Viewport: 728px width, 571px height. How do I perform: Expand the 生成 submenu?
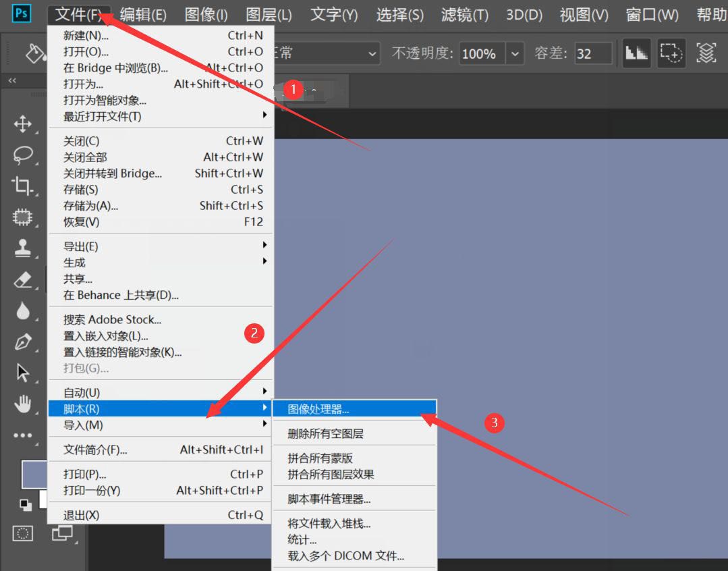point(161,263)
